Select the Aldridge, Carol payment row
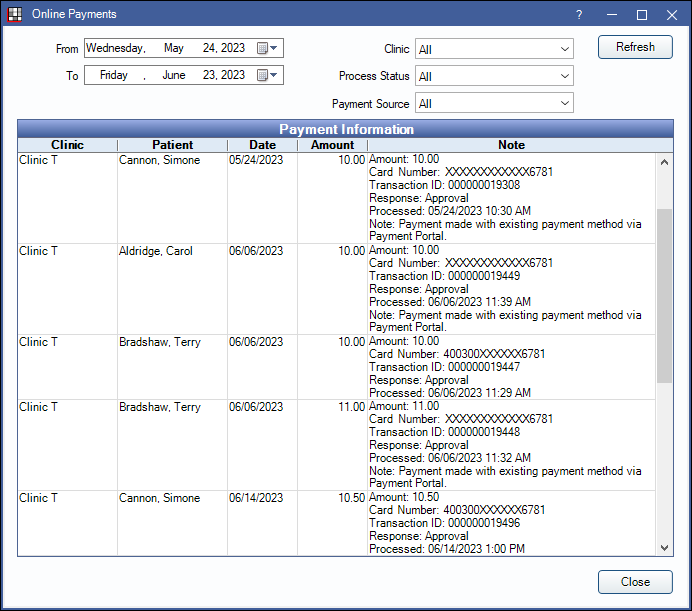 tap(157, 251)
